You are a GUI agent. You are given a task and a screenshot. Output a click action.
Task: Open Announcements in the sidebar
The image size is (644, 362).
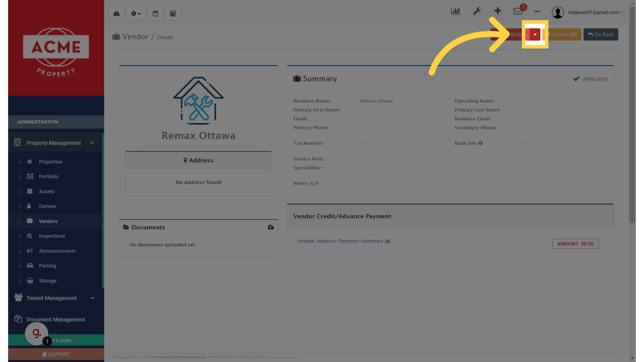(x=57, y=251)
